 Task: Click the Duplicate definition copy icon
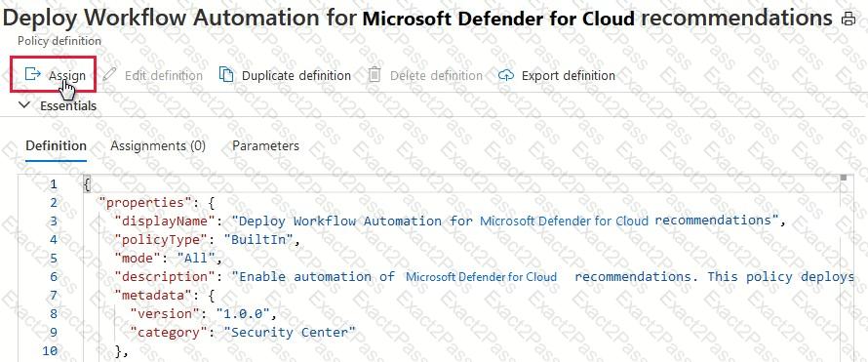point(226,75)
